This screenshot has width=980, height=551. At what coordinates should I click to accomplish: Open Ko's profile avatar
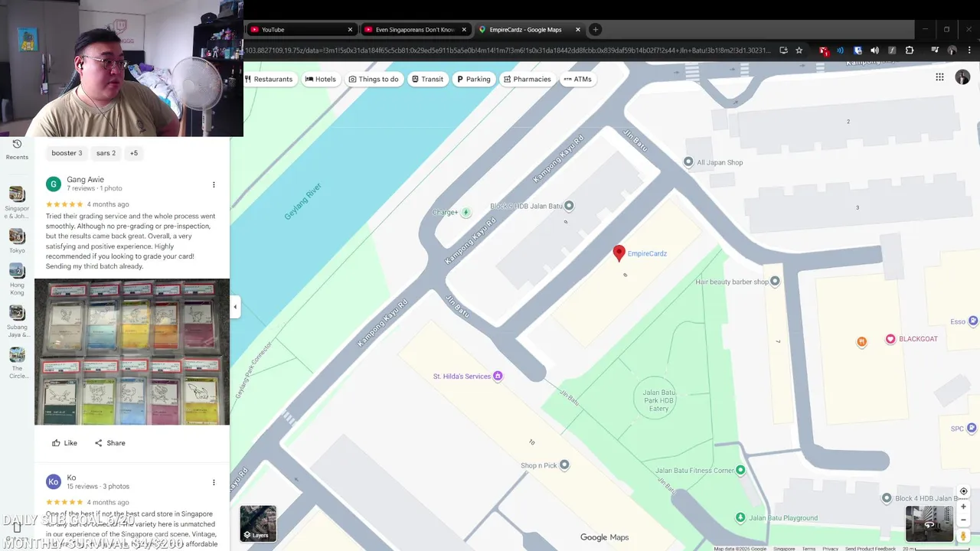pyautogui.click(x=54, y=481)
